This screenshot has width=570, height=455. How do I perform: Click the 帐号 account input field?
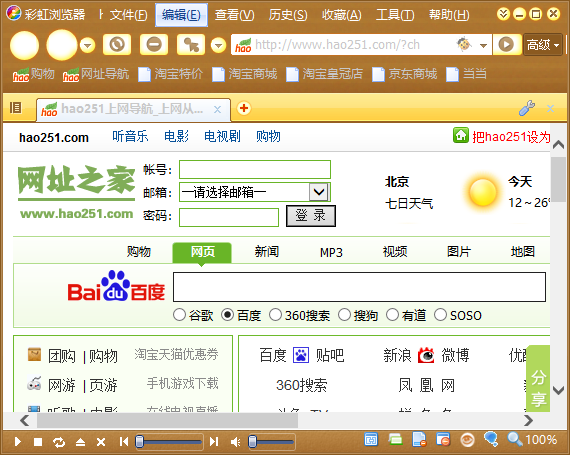(x=255, y=170)
